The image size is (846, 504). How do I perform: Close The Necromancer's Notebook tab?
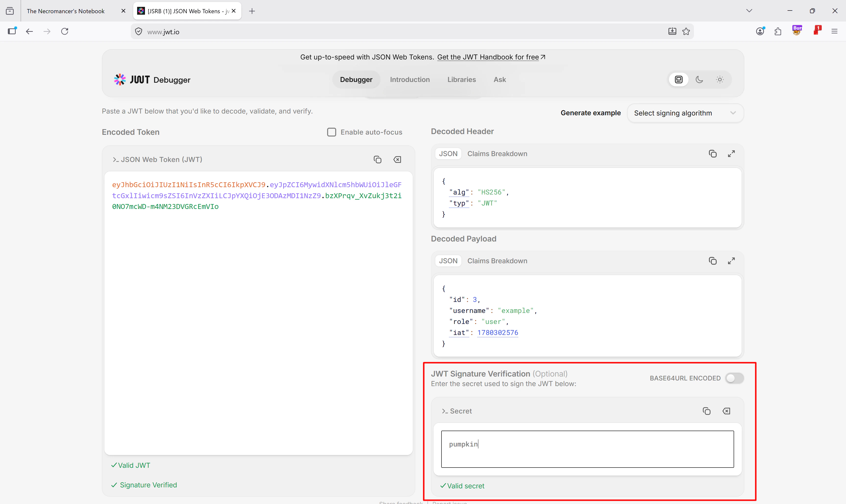point(123,11)
